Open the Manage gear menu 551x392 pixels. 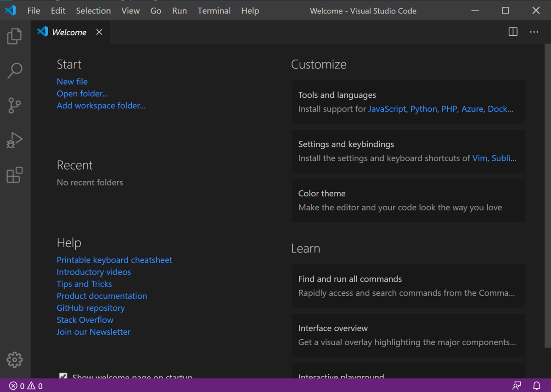tap(15, 359)
